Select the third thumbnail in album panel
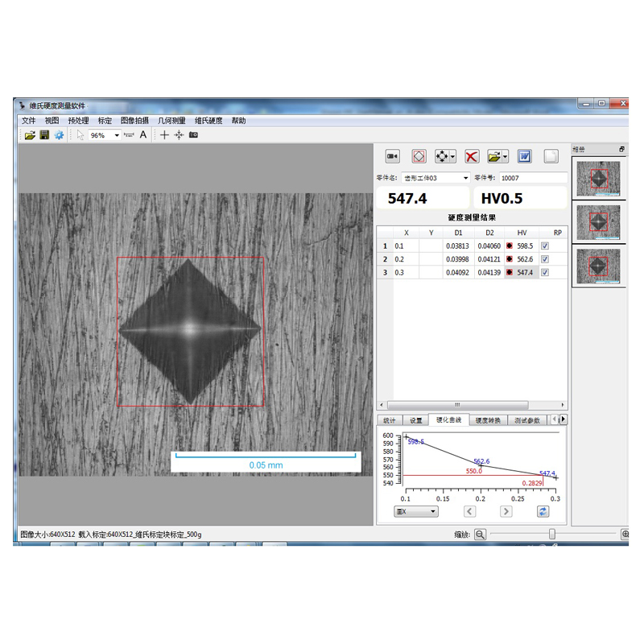Viewport: 644px width, 644px height. tap(598, 266)
